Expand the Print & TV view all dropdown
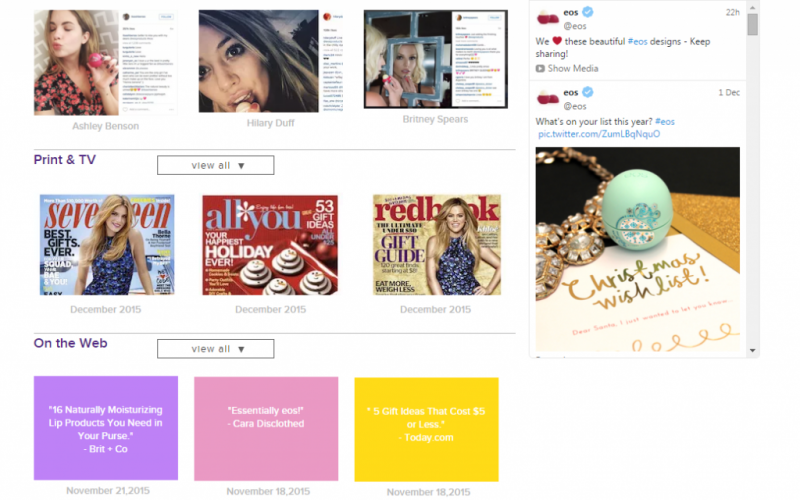This screenshot has height=500, width=800. [x=215, y=165]
